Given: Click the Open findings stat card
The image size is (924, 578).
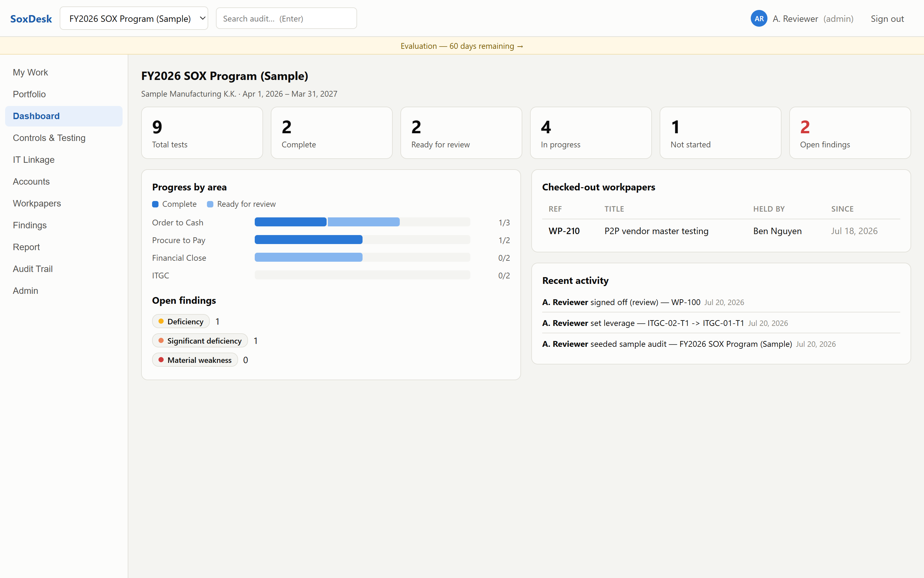Looking at the screenshot, I should [x=850, y=133].
